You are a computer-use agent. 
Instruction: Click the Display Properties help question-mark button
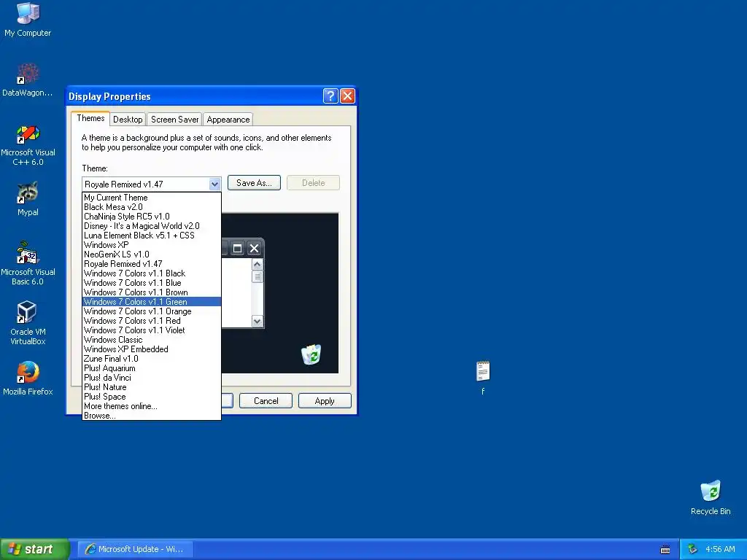coord(330,96)
